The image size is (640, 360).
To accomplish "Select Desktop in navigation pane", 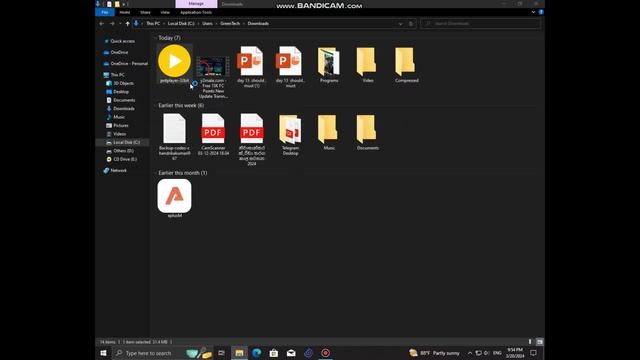I will tap(121, 92).
